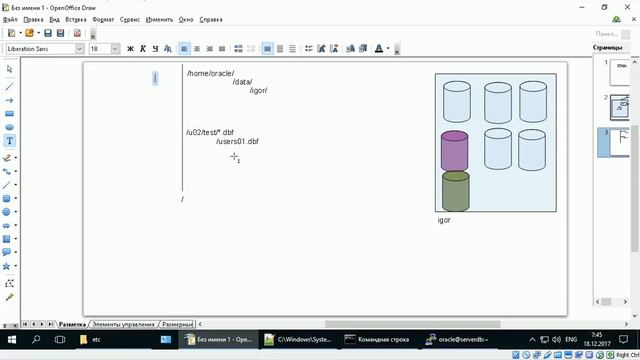The height and width of the screenshot is (360, 640).
Task: Click the Open file icon
Action: tap(29, 33)
